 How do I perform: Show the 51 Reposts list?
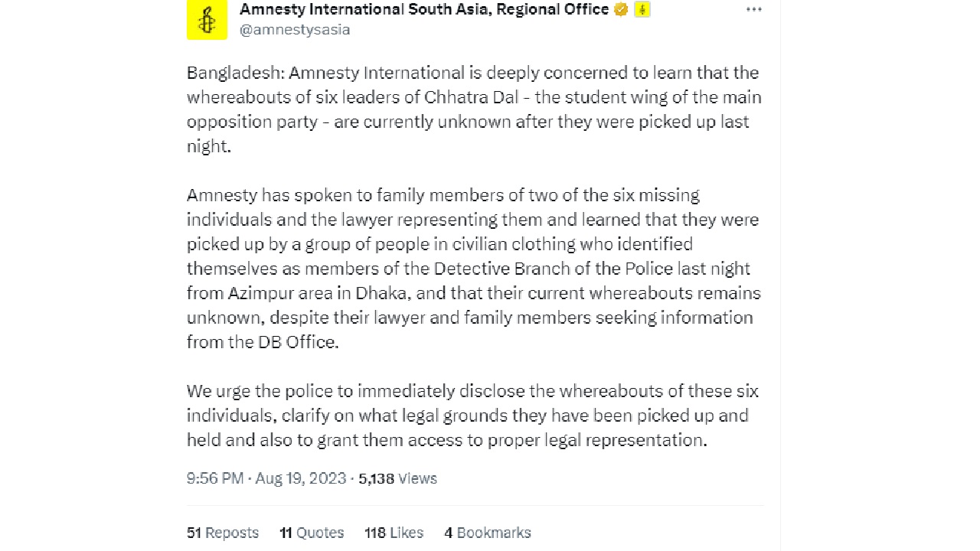click(x=223, y=533)
